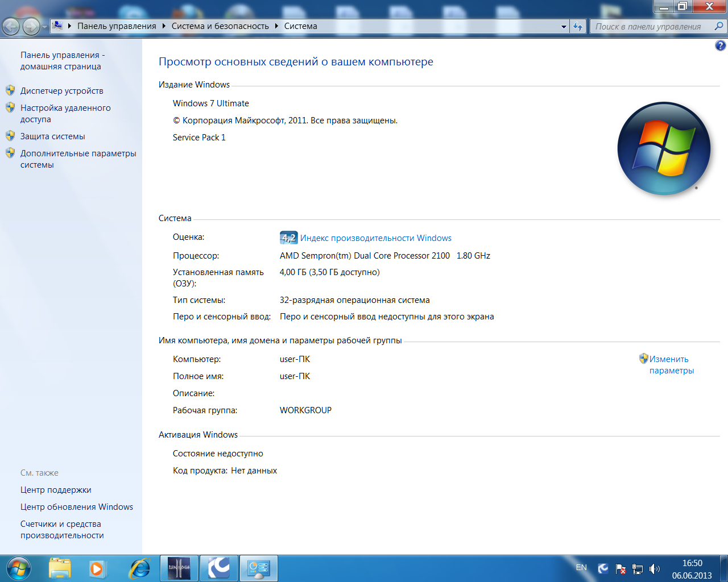Click the Back navigation arrow button

click(x=11, y=26)
